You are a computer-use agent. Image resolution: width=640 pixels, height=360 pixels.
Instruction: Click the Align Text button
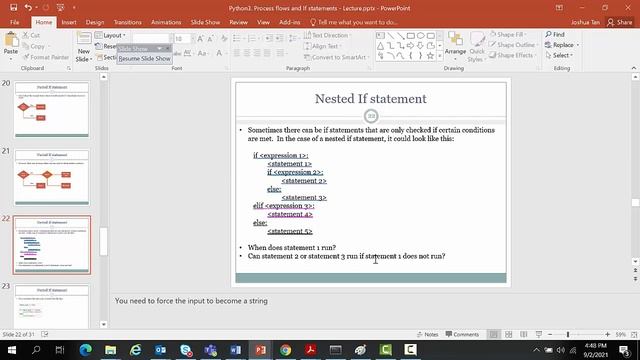322,46
